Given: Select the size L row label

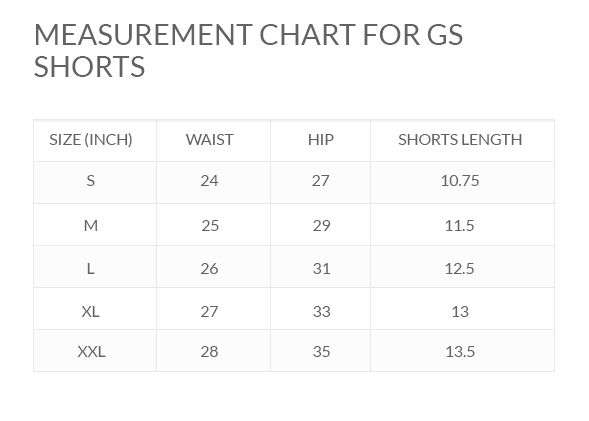Looking at the screenshot, I should 91,269.
